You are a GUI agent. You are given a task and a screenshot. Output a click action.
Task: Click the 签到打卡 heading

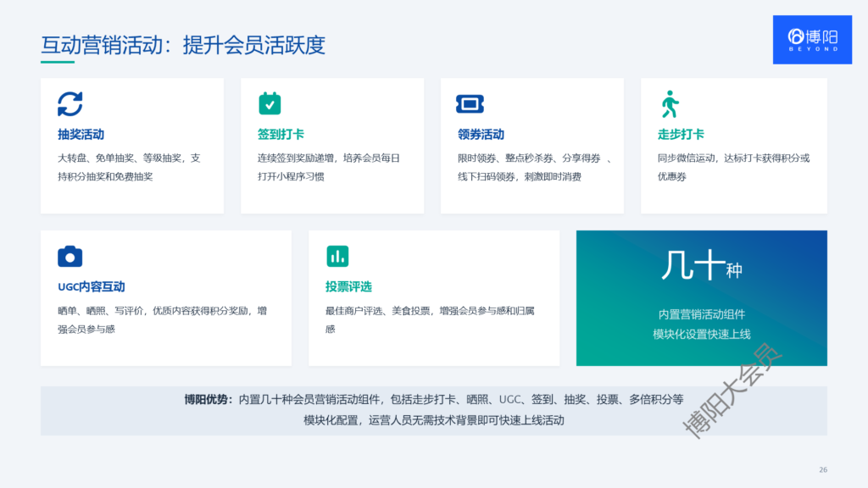tap(281, 135)
